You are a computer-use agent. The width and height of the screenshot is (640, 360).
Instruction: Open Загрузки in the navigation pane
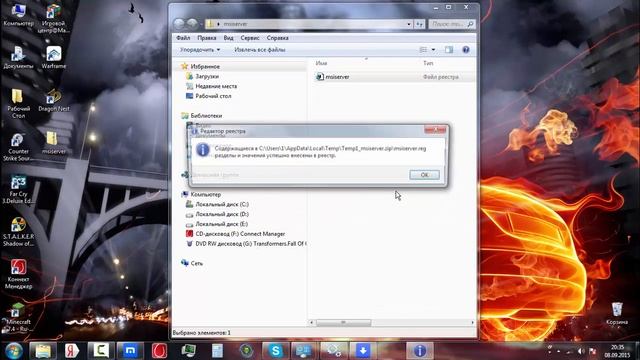[x=207, y=76]
